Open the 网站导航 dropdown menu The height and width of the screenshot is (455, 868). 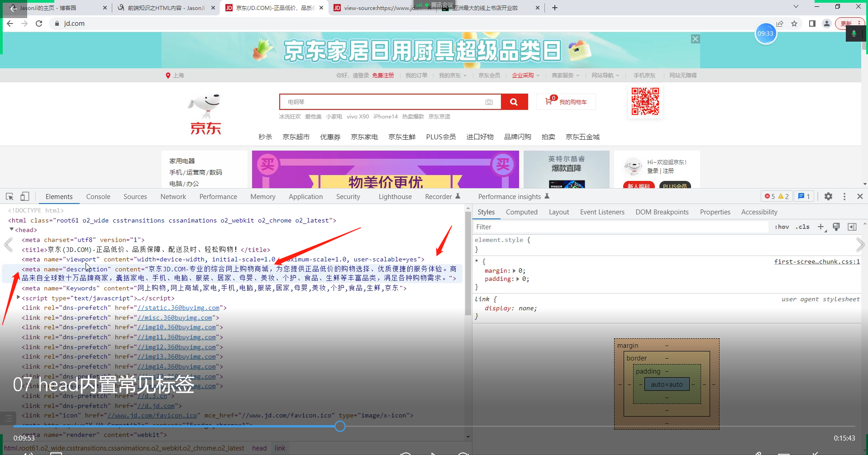coord(605,76)
